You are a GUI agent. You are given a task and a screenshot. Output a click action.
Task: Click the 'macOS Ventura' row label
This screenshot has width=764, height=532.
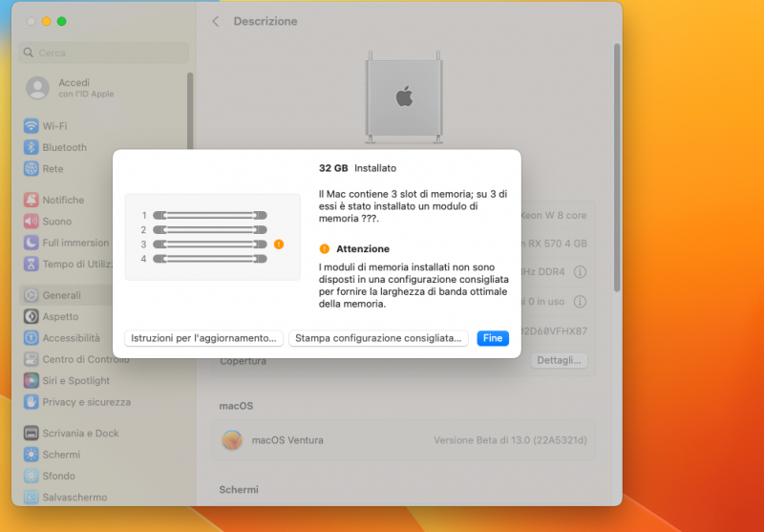click(x=287, y=440)
